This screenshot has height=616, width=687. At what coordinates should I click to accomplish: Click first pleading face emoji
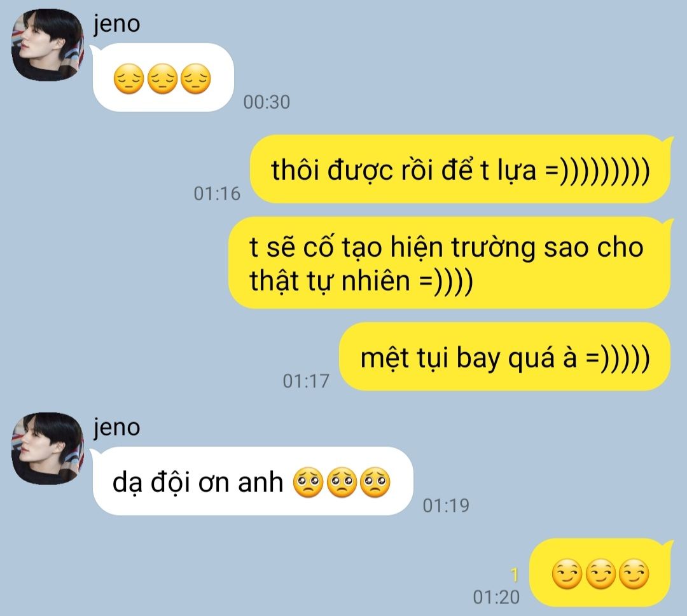tap(308, 483)
